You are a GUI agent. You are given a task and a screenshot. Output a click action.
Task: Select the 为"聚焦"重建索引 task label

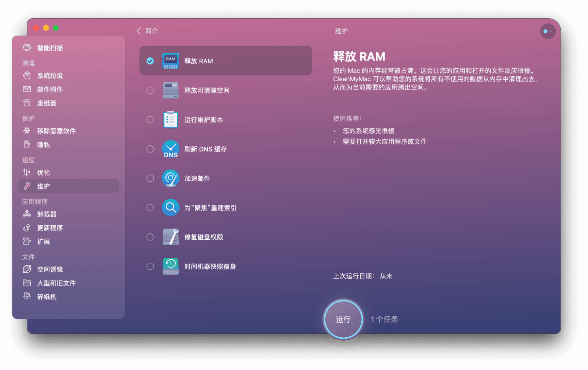click(210, 208)
